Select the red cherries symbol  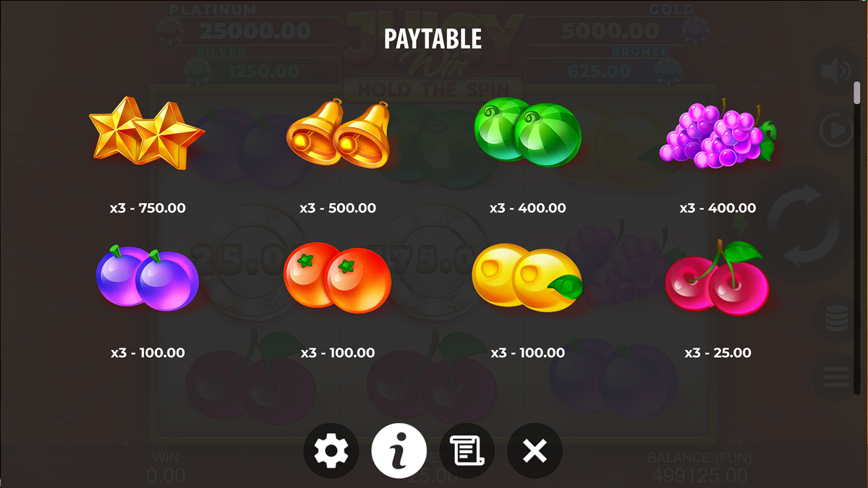(717, 278)
